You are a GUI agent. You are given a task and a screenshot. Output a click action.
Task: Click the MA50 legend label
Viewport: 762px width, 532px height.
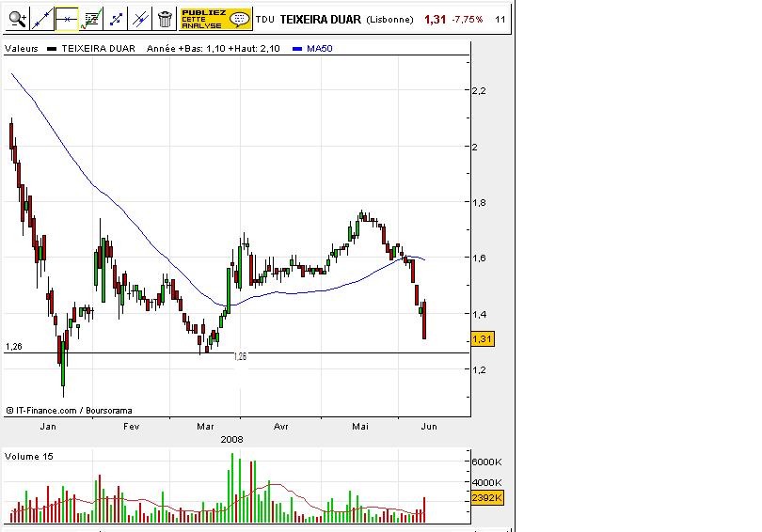[319, 49]
